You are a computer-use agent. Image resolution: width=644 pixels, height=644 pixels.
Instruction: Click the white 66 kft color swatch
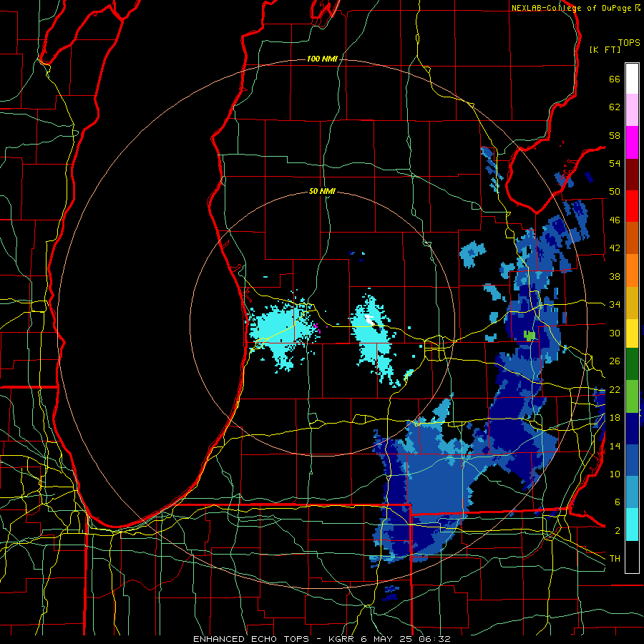click(632, 79)
